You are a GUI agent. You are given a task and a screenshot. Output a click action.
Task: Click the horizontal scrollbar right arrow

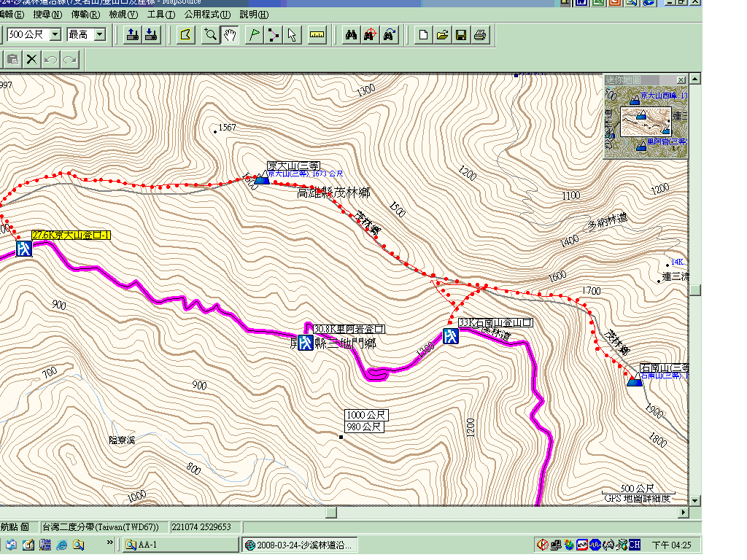click(684, 513)
